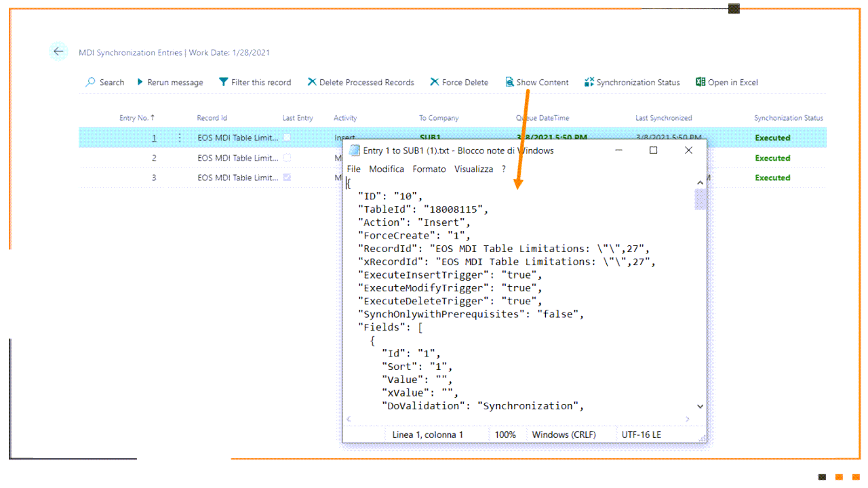
Task: Open the ? help menu in Notepad
Action: click(x=504, y=169)
